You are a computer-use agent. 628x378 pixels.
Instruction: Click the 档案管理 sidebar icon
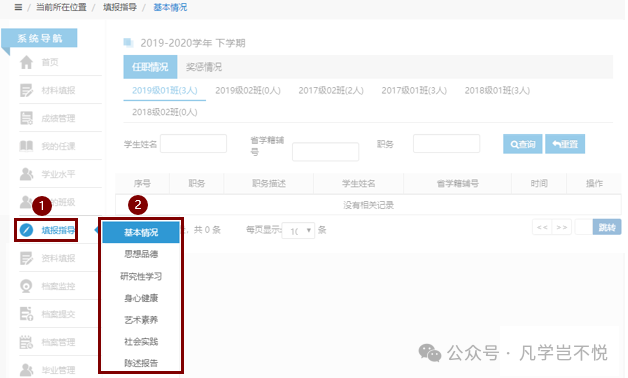[26, 342]
